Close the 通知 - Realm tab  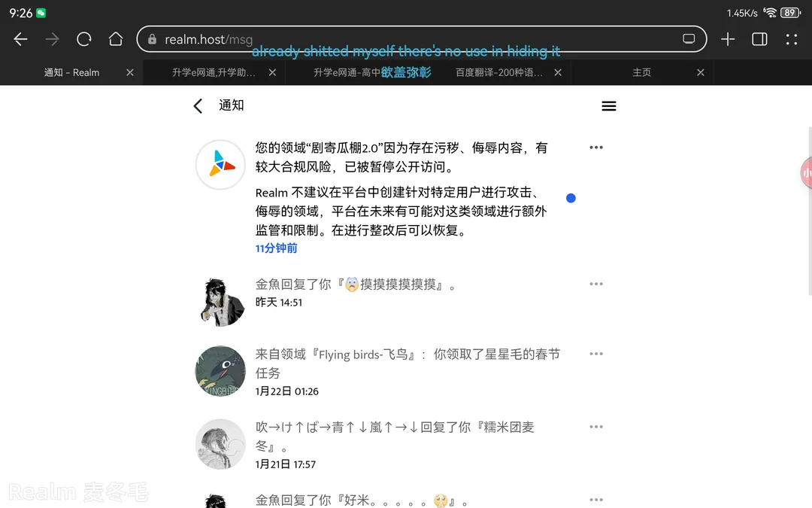pyautogui.click(x=130, y=72)
